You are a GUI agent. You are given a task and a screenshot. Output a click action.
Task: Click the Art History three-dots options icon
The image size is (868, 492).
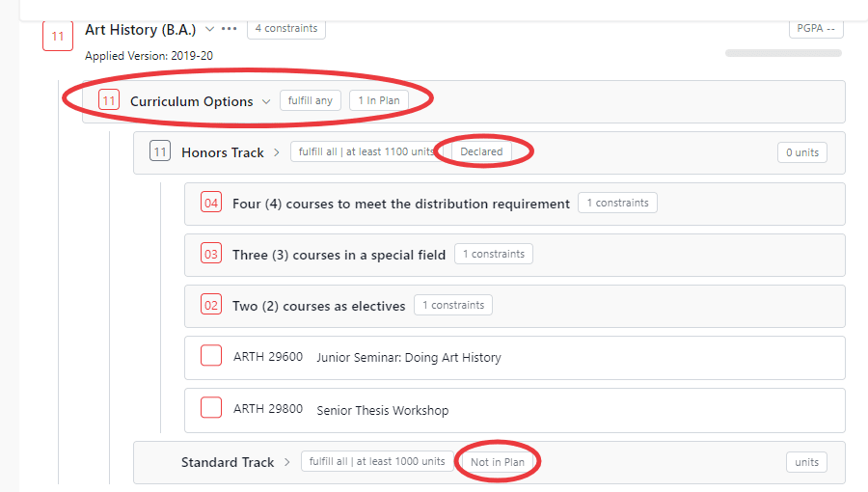point(229,29)
